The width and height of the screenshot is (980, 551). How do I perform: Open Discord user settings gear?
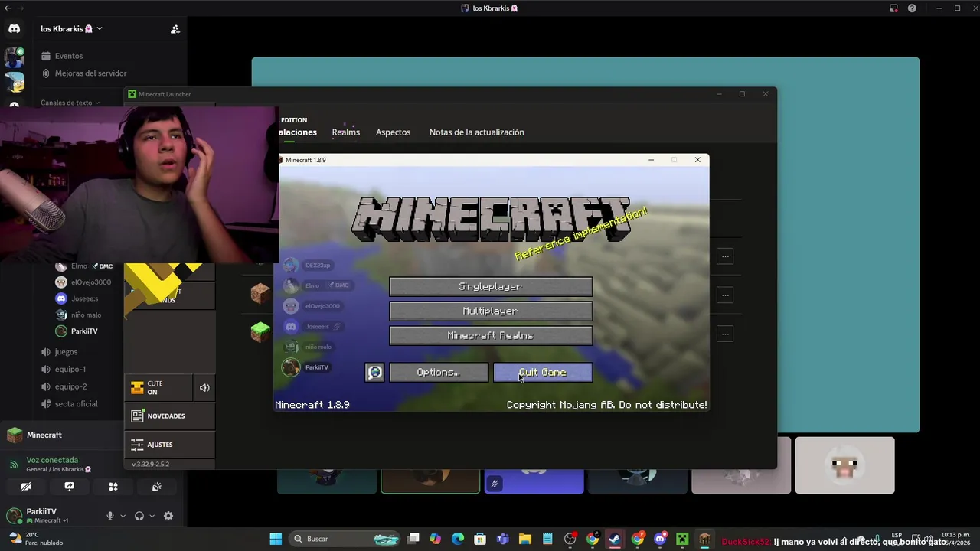168,516
